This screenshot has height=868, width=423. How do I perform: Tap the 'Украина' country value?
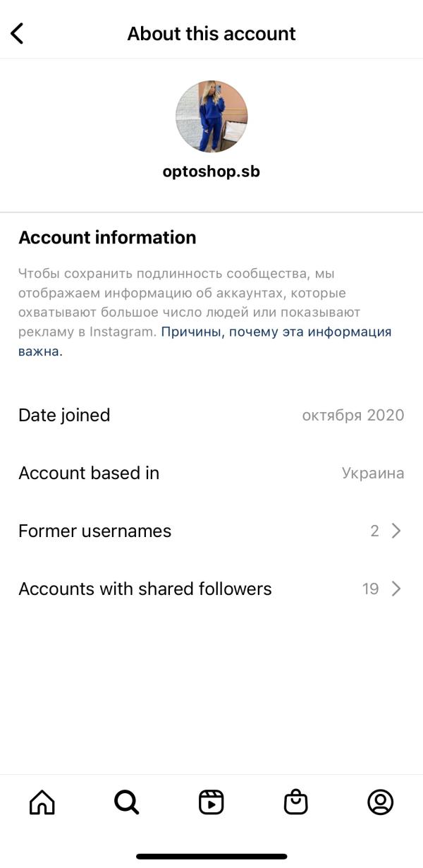click(x=373, y=473)
